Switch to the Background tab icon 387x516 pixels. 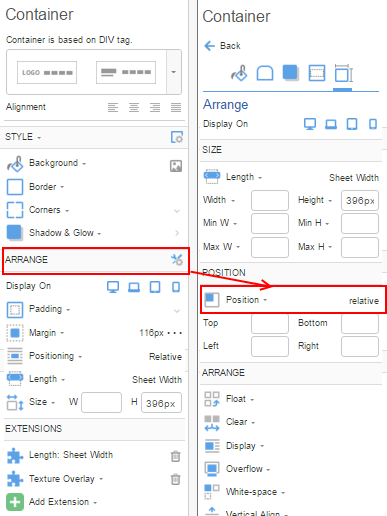click(x=239, y=73)
